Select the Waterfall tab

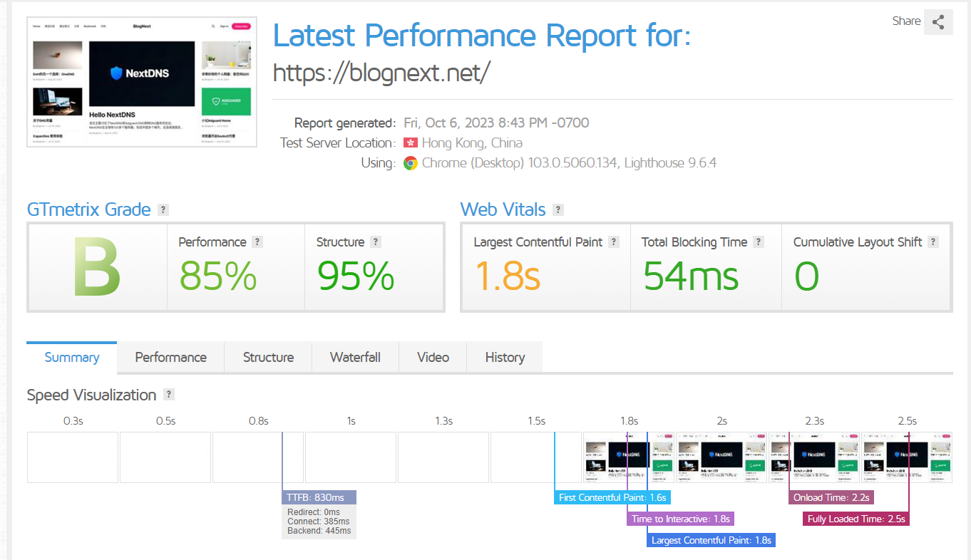click(x=355, y=358)
